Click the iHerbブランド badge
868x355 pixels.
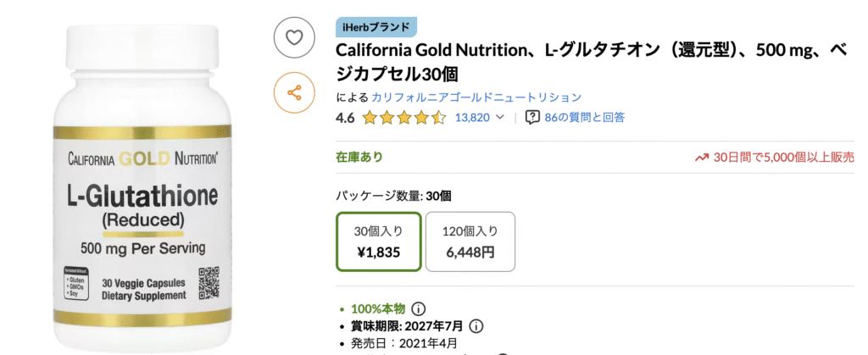click(x=376, y=27)
